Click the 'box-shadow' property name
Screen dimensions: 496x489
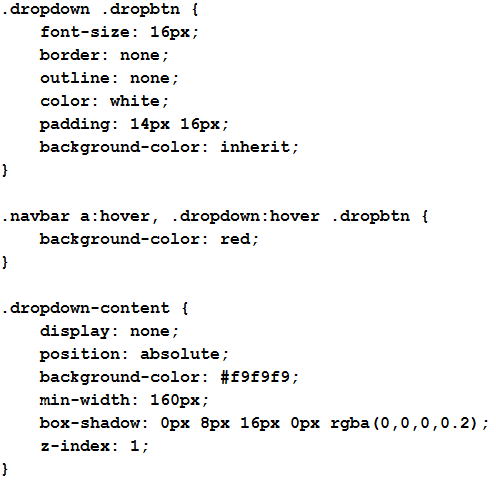(x=90, y=423)
